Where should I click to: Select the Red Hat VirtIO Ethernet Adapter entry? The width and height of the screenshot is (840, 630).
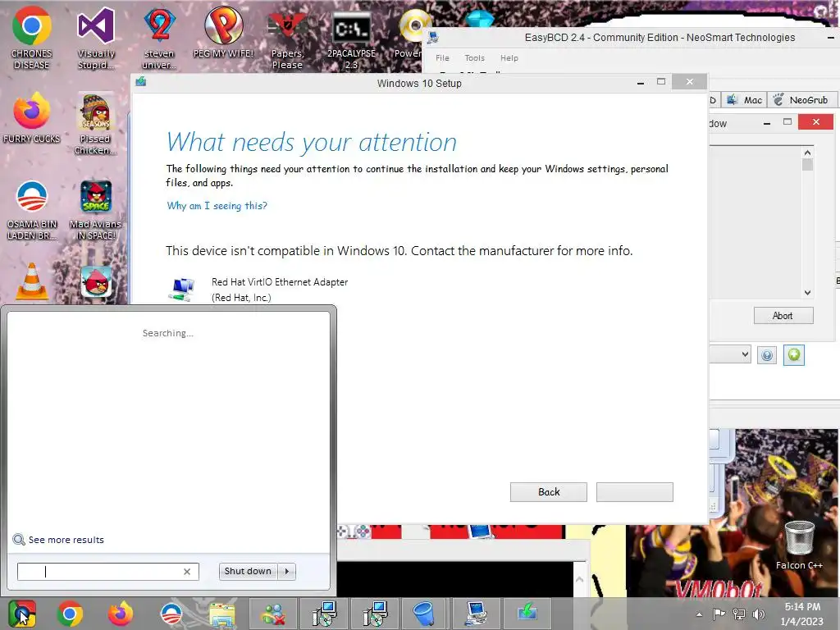(x=258, y=290)
